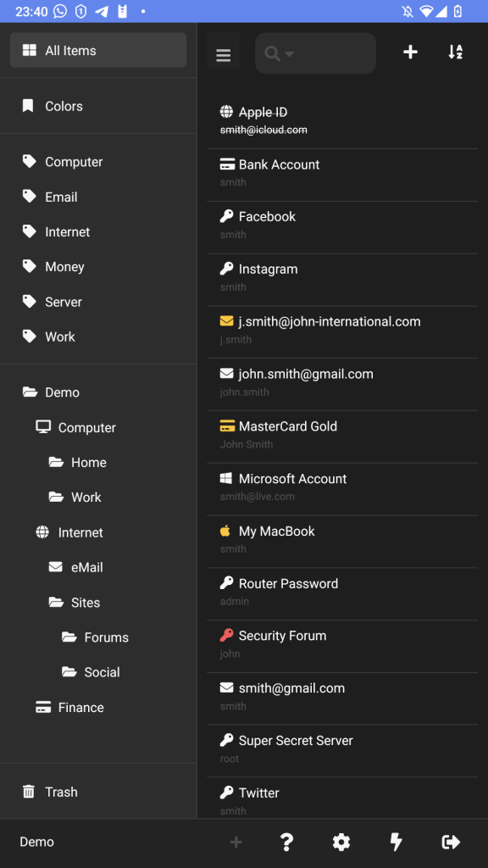488x868 pixels.
Task: Click the plus icon to add entry
Action: tap(410, 52)
